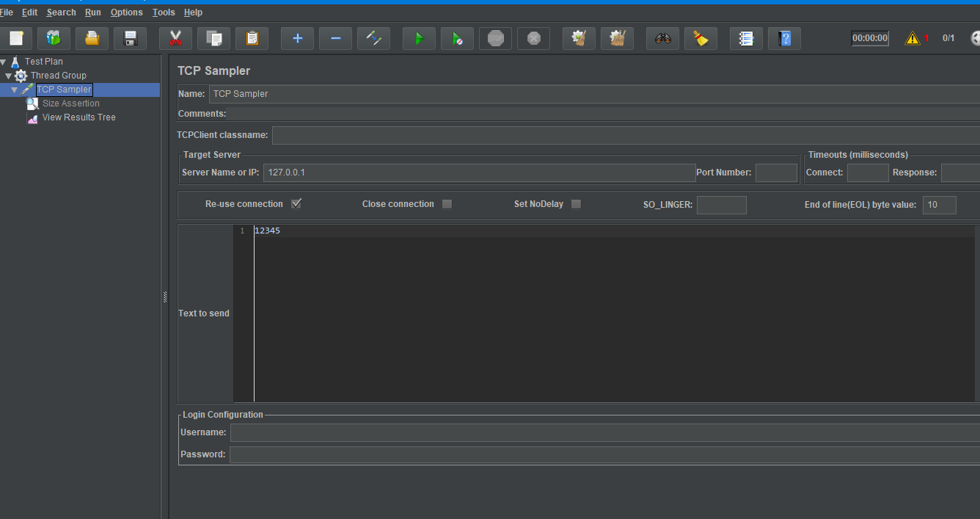Click the Name input field

click(x=594, y=94)
